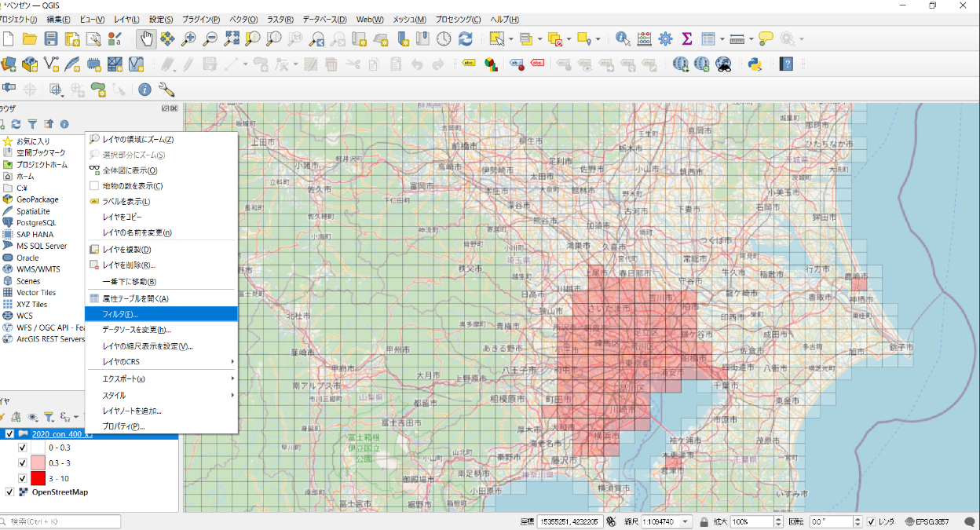
Task: Open the Field Calculator abacus icon
Action: [644, 38]
